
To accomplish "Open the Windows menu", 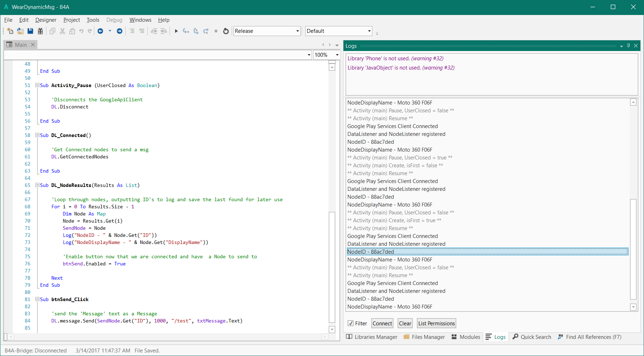I will (x=140, y=20).
